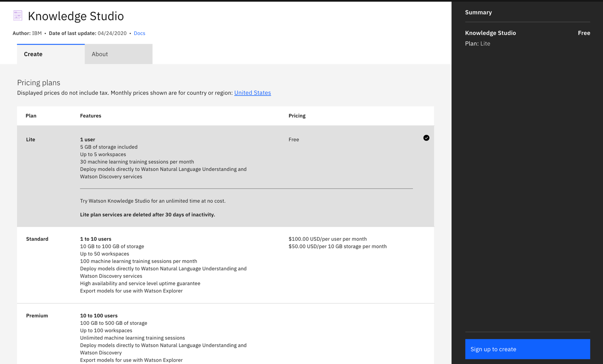Click 'Unlimited machine learning training sessions' line
Viewport: 603px width, 364px height.
coord(133,338)
